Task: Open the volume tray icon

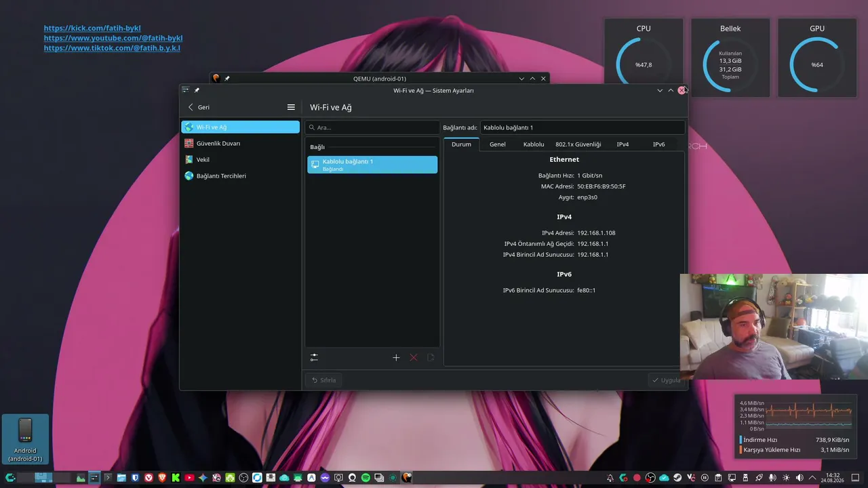Action: [800, 478]
